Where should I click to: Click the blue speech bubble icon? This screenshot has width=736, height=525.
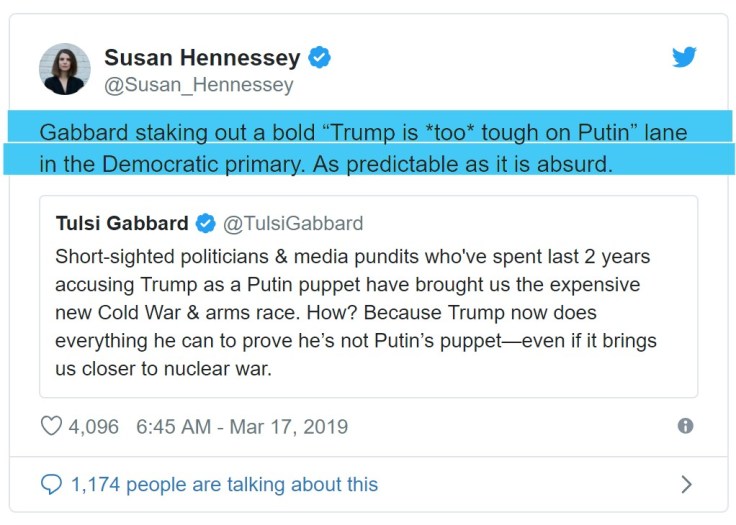click(51, 485)
